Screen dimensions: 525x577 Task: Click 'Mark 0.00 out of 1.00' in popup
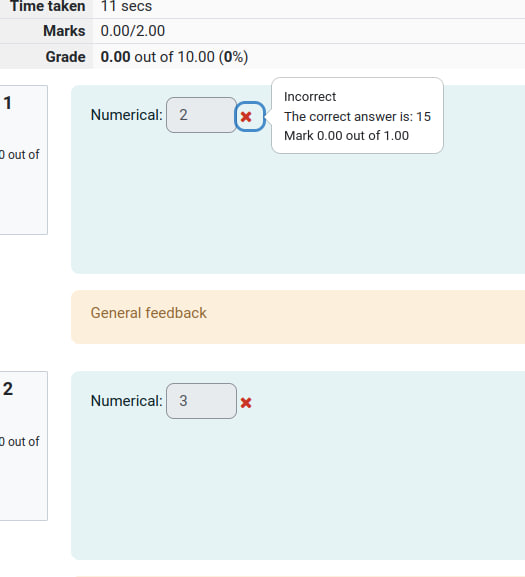click(346, 136)
